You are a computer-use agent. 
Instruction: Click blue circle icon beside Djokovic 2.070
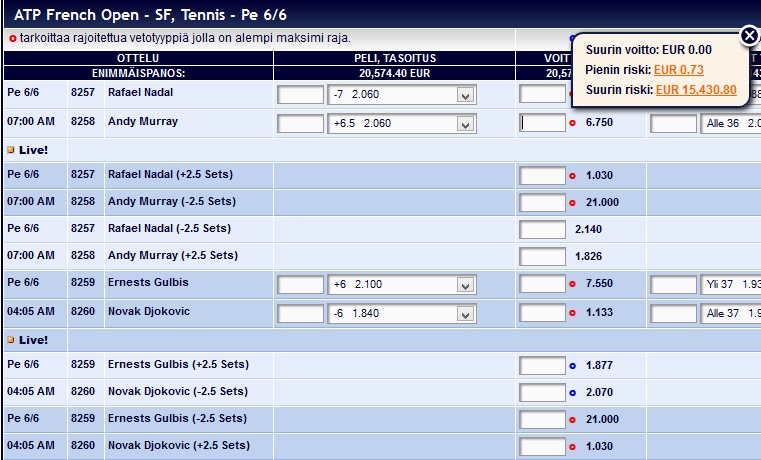tap(572, 393)
